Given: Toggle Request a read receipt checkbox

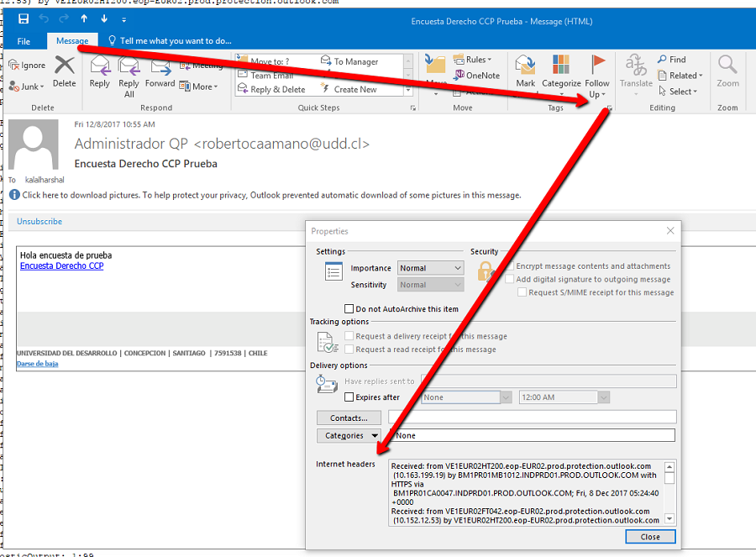Looking at the screenshot, I should pos(349,349).
